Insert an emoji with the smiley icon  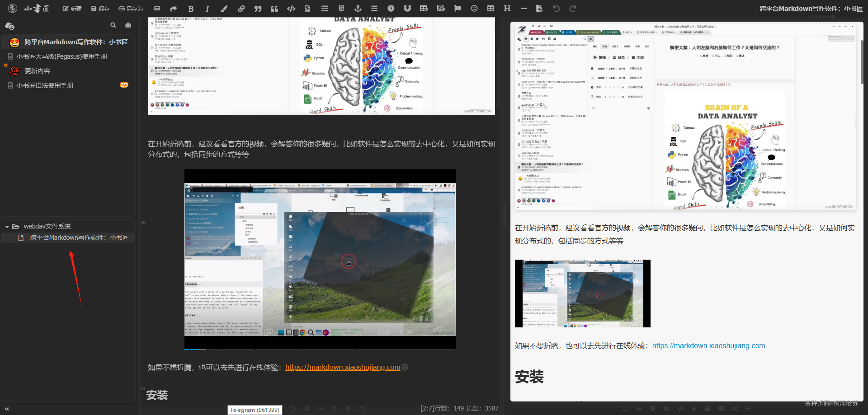point(474,9)
